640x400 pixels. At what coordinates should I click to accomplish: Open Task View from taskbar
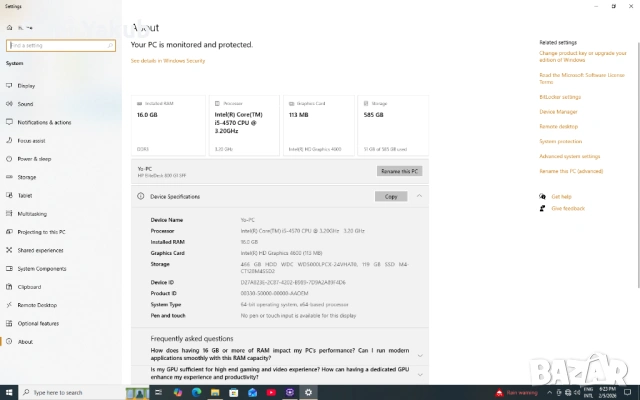[159, 392]
